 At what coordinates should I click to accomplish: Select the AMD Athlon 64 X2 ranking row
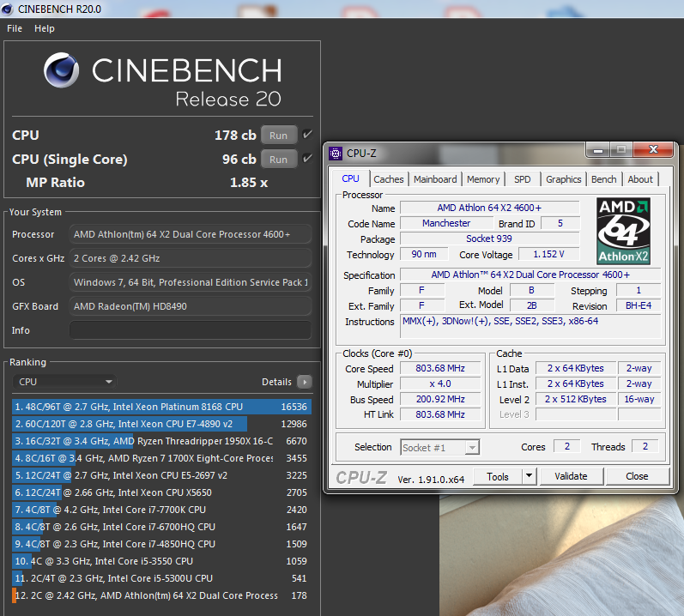click(161, 595)
